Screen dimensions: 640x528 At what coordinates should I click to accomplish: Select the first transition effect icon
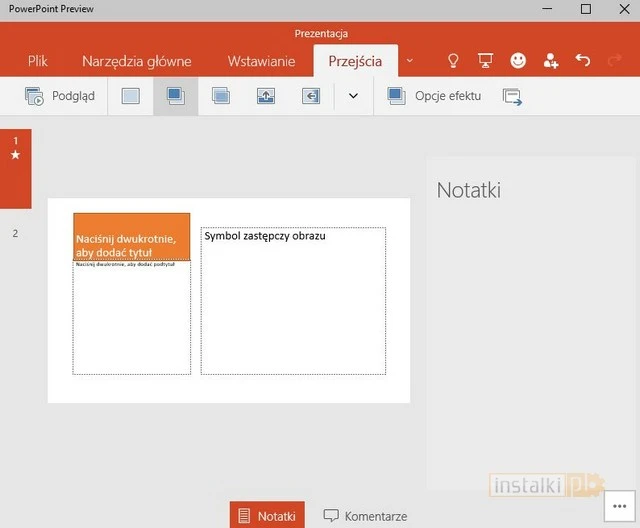pyautogui.click(x=131, y=97)
